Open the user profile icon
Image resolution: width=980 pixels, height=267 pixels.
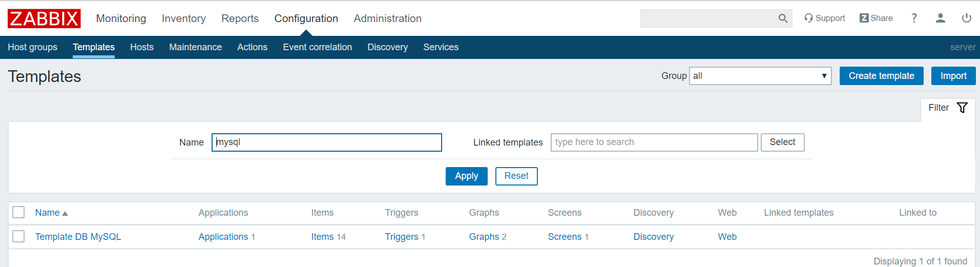point(940,18)
